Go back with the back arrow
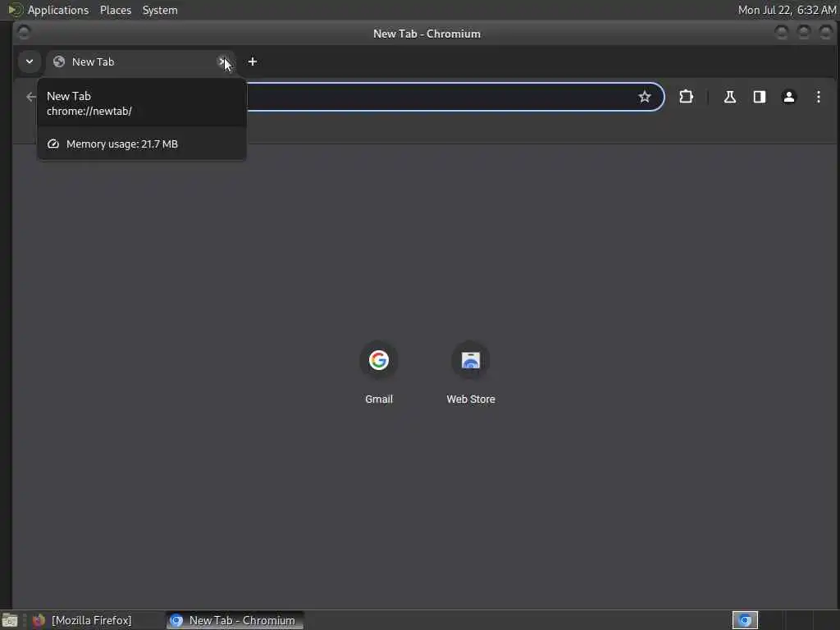The width and height of the screenshot is (840, 630). pyautogui.click(x=31, y=97)
